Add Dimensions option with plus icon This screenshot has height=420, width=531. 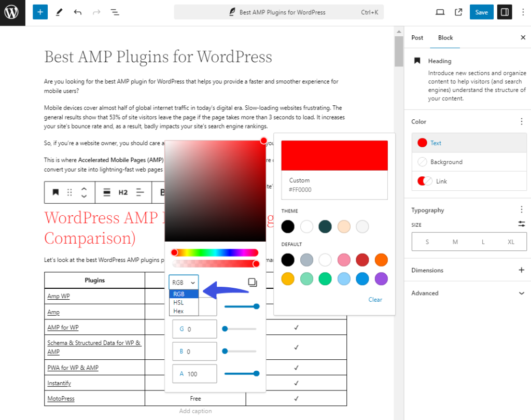coord(522,270)
